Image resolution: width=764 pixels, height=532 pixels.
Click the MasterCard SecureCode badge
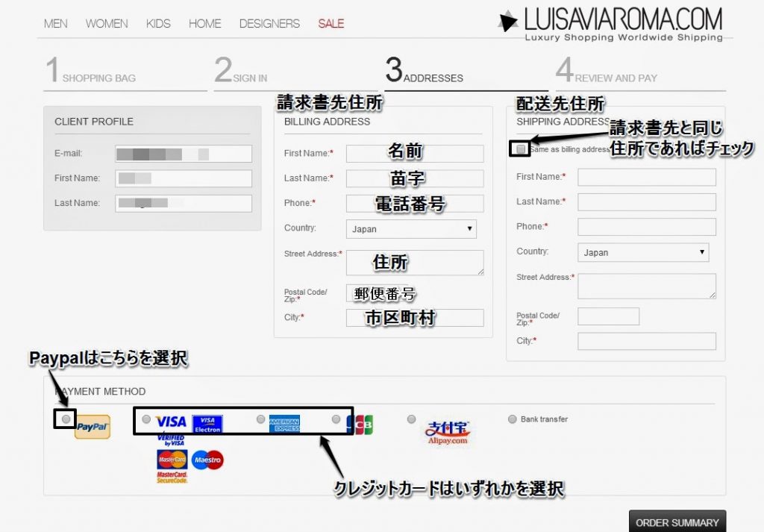coord(172,478)
